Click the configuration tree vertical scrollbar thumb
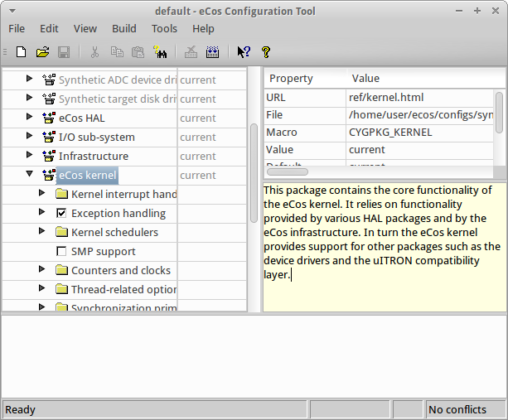This screenshot has width=508, height=420. (x=254, y=173)
